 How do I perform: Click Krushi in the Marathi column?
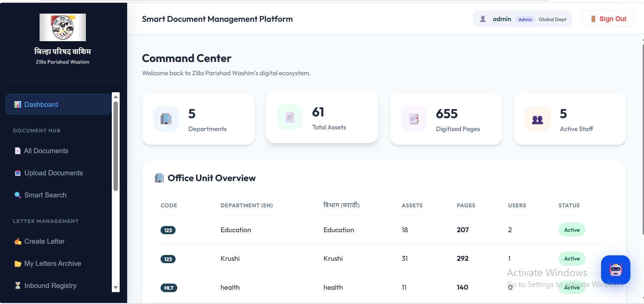click(x=333, y=258)
